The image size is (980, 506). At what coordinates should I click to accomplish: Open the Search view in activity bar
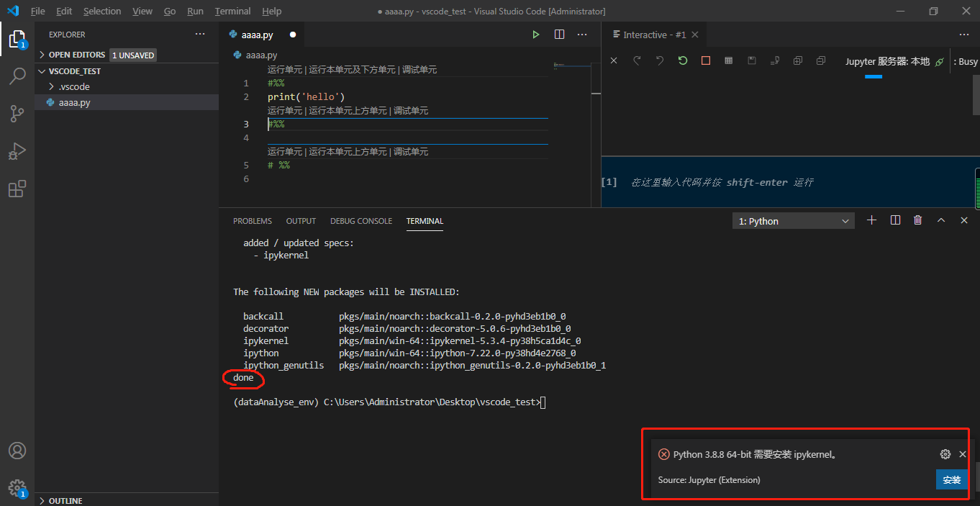17,76
